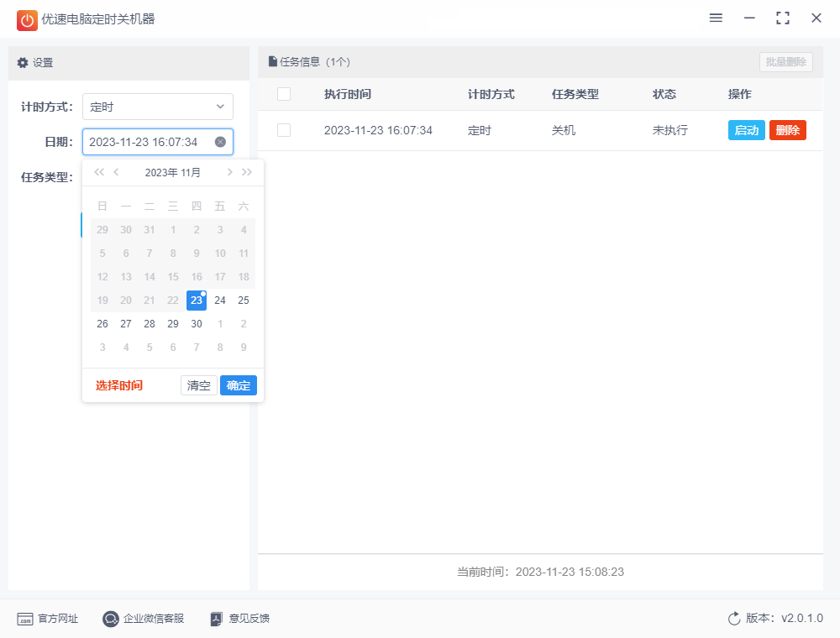
Task: Click the refresh icon next to the version number
Action: [x=732, y=619]
